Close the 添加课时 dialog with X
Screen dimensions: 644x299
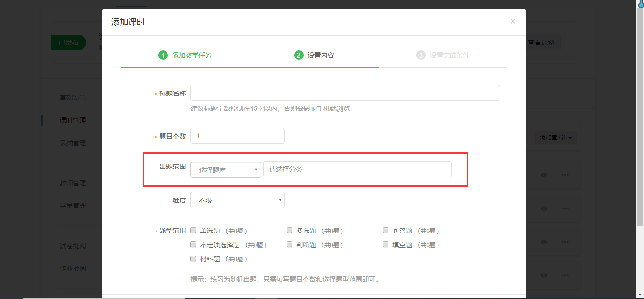coord(513,21)
